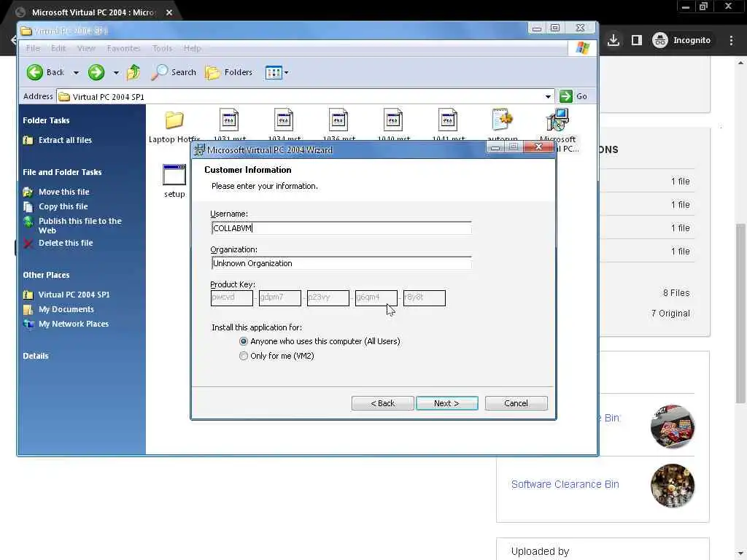747x560 pixels.
Task: Open the Favorites menu in Explorer
Action: coord(123,48)
